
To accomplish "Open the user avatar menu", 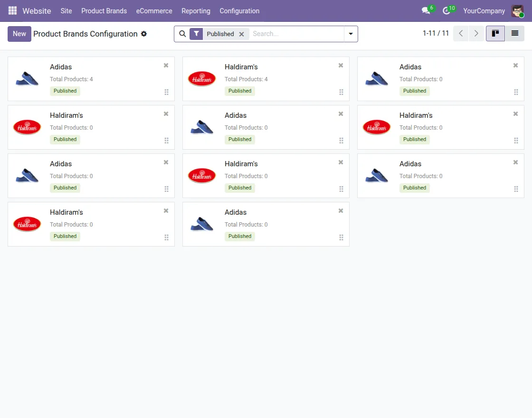I will [x=517, y=11].
